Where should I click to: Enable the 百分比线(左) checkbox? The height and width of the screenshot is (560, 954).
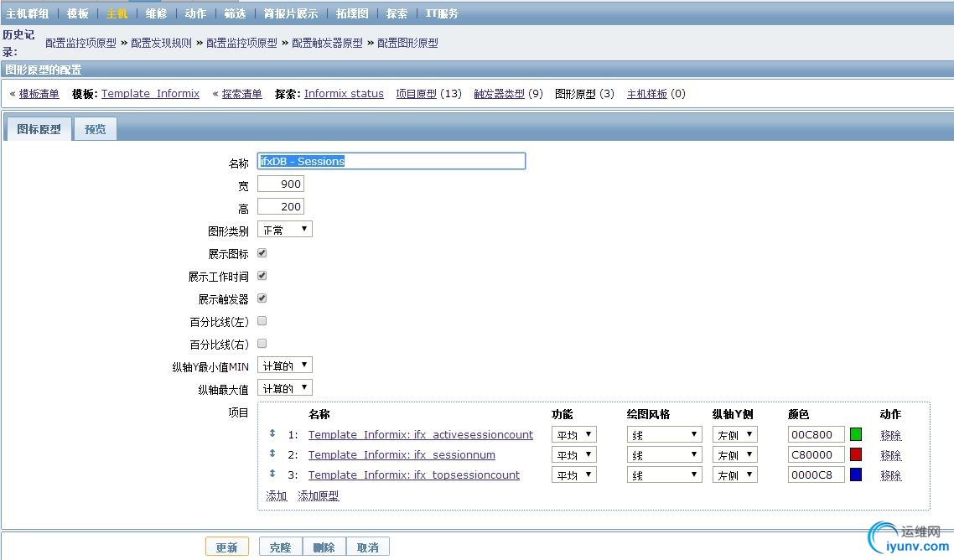(262, 321)
